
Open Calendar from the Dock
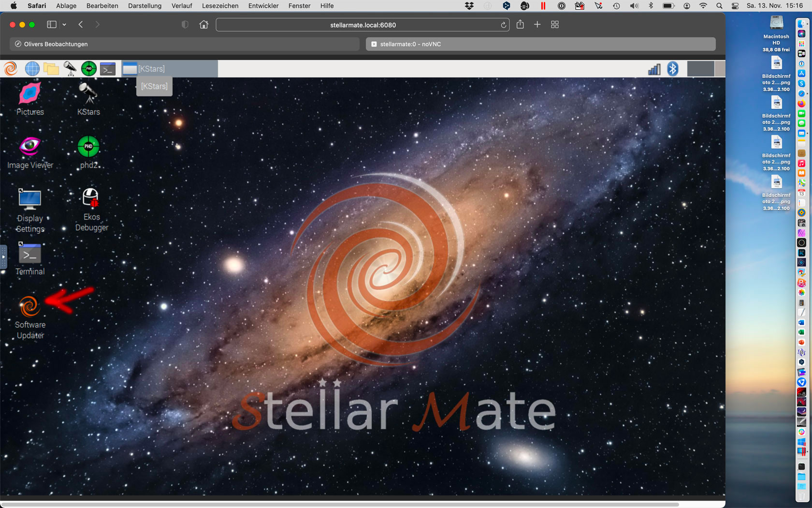[x=801, y=193]
